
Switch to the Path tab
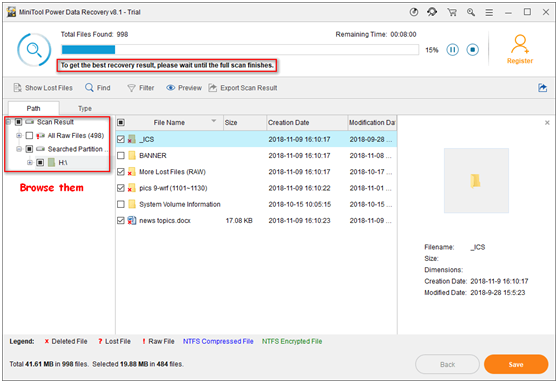[x=33, y=108]
